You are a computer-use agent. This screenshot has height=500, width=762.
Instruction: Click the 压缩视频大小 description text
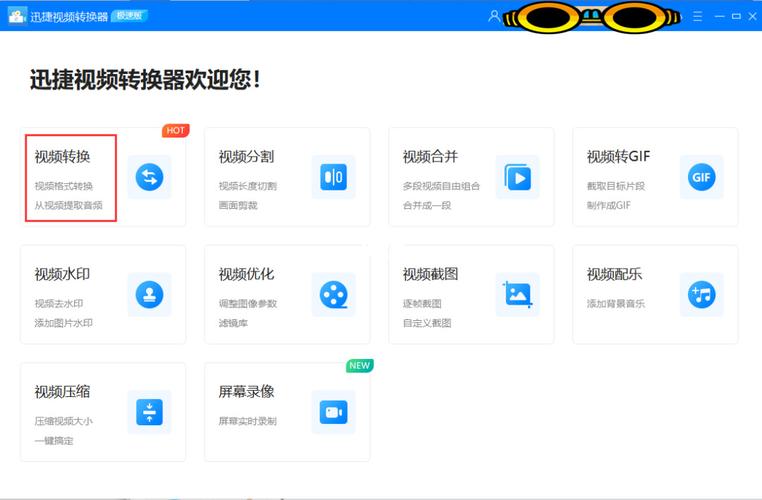click(x=64, y=421)
